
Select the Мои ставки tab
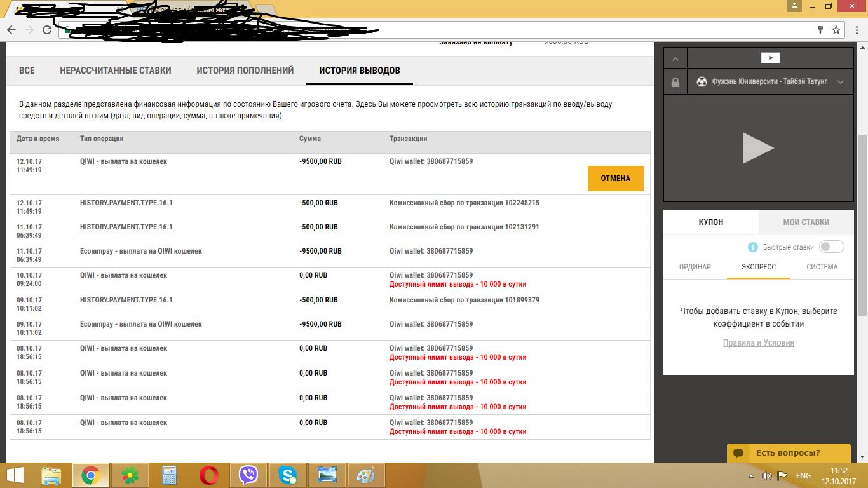[806, 222]
